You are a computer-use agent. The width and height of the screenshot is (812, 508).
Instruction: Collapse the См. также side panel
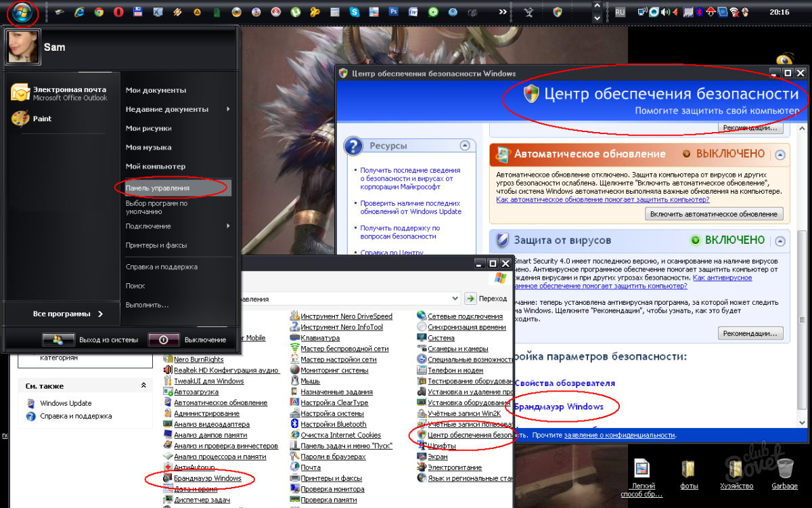143,385
